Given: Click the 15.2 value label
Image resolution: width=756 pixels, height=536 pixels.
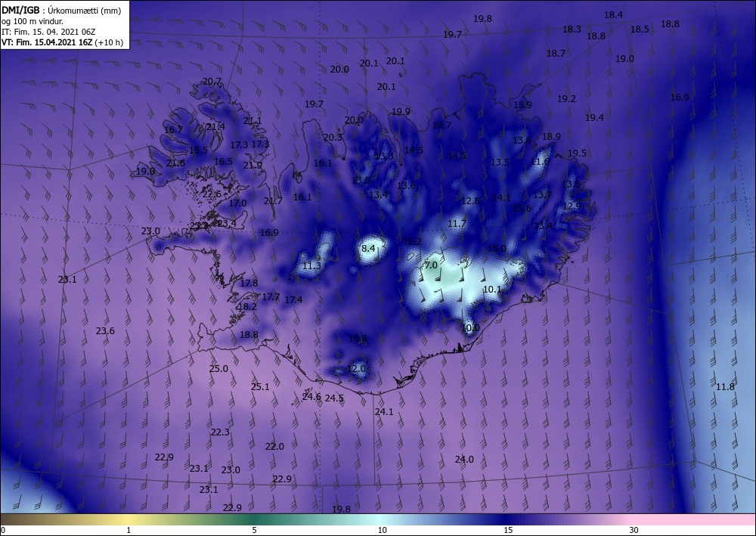Looking at the screenshot, I should point(413,241).
